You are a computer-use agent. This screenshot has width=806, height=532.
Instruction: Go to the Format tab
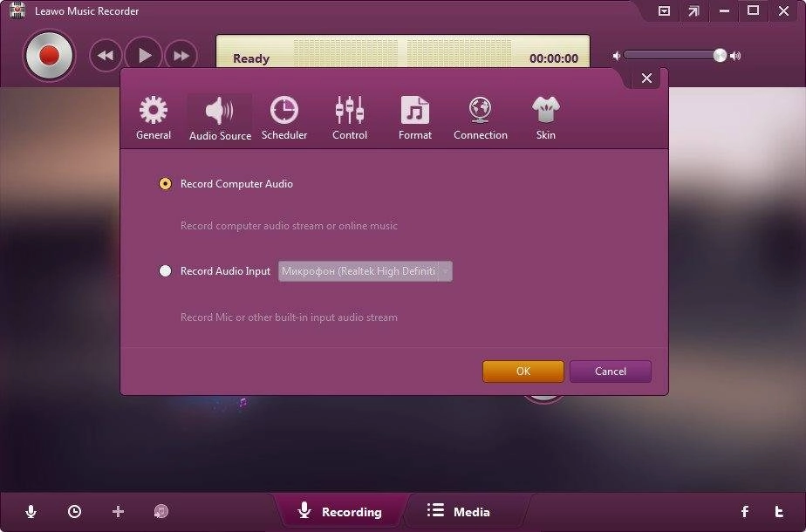click(x=415, y=119)
